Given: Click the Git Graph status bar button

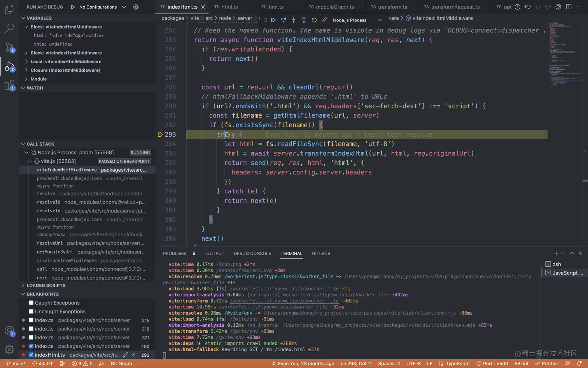Looking at the screenshot, I should (x=121, y=364).
